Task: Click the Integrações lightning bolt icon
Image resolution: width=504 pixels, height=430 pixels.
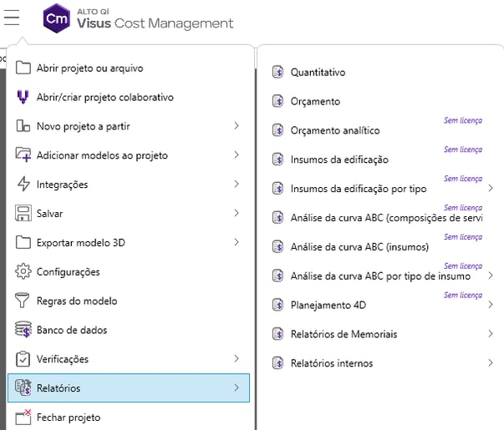Action: [23, 185]
